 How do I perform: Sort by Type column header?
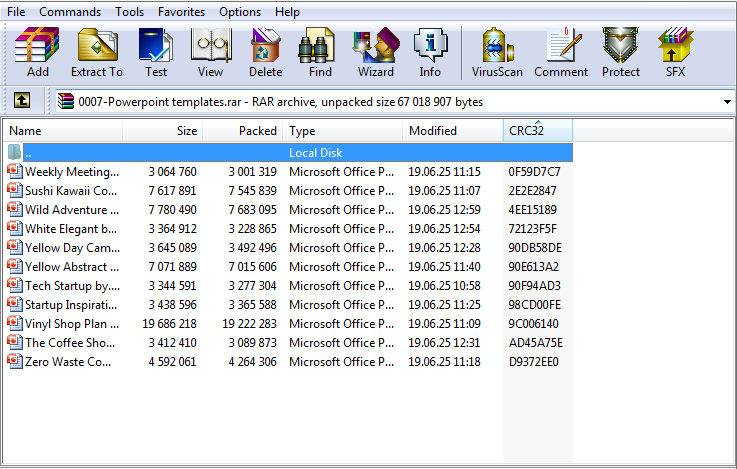(x=343, y=131)
